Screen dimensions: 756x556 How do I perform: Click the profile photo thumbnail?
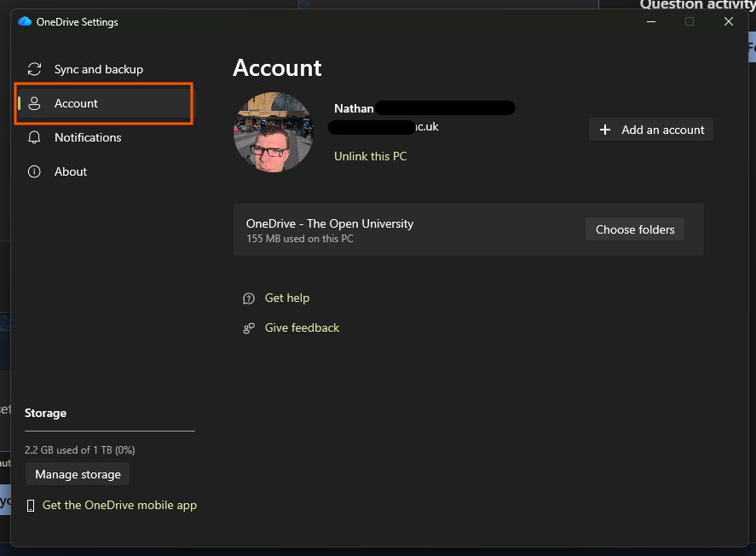pyautogui.click(x=274, y=132)
